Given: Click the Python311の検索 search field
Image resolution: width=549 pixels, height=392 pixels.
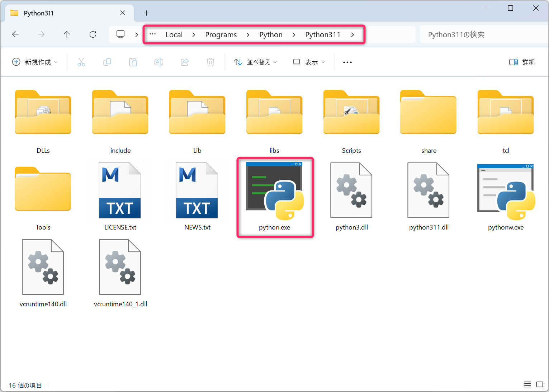Looking at the screenshot, I should pyautogui.click(x=481, y=35).
